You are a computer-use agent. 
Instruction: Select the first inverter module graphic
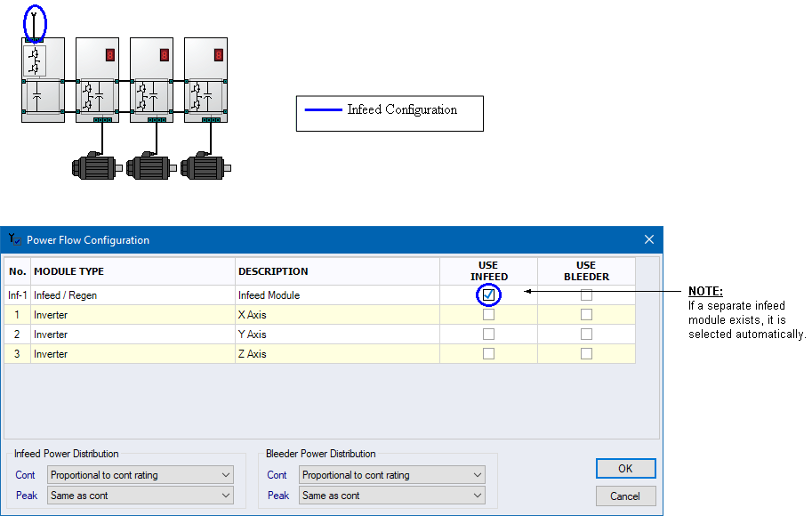point(97,80)
